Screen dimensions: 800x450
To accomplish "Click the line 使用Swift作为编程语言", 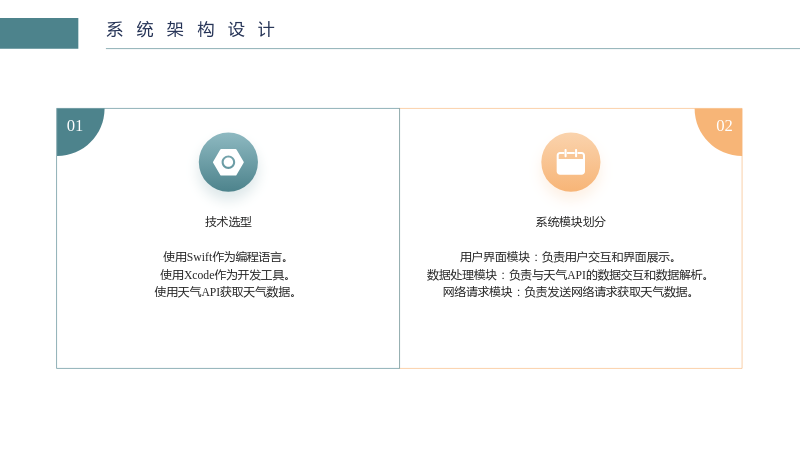I will (226, 257).
